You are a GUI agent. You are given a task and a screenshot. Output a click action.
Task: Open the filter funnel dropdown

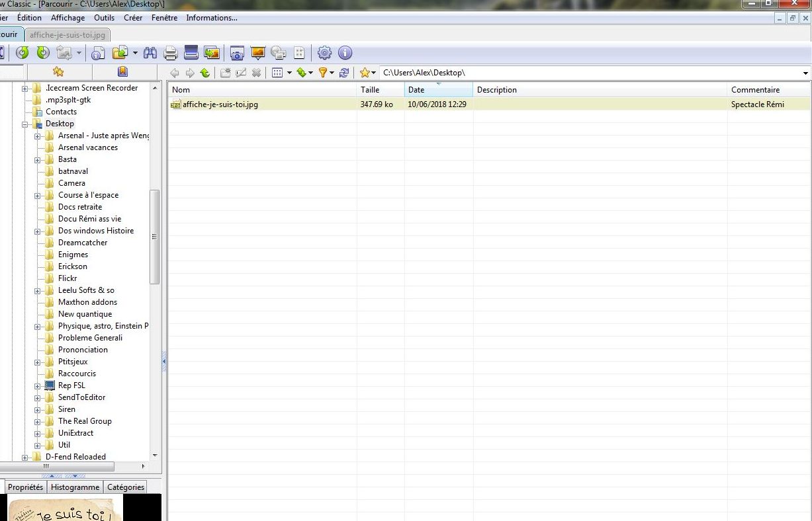tap(332, 73)
